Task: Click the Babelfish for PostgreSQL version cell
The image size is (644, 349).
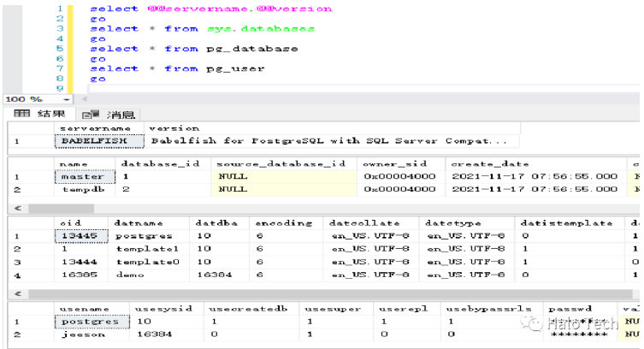Action: point(332,141)
